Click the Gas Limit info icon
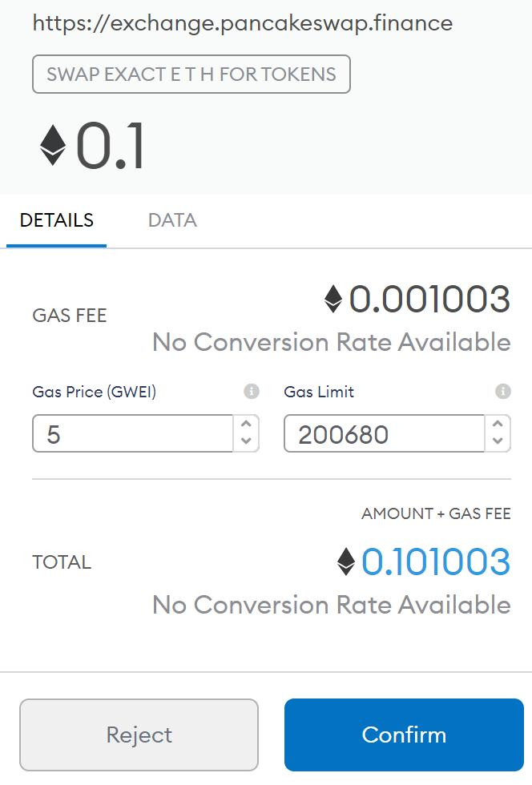532x785 pixels. click(x=503, y=392)
